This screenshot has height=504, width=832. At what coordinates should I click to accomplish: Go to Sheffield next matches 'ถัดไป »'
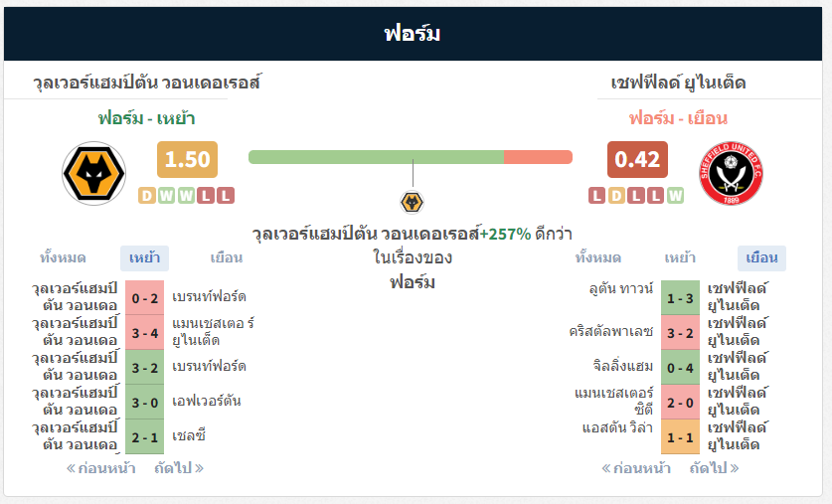click(x=714, y=468)
